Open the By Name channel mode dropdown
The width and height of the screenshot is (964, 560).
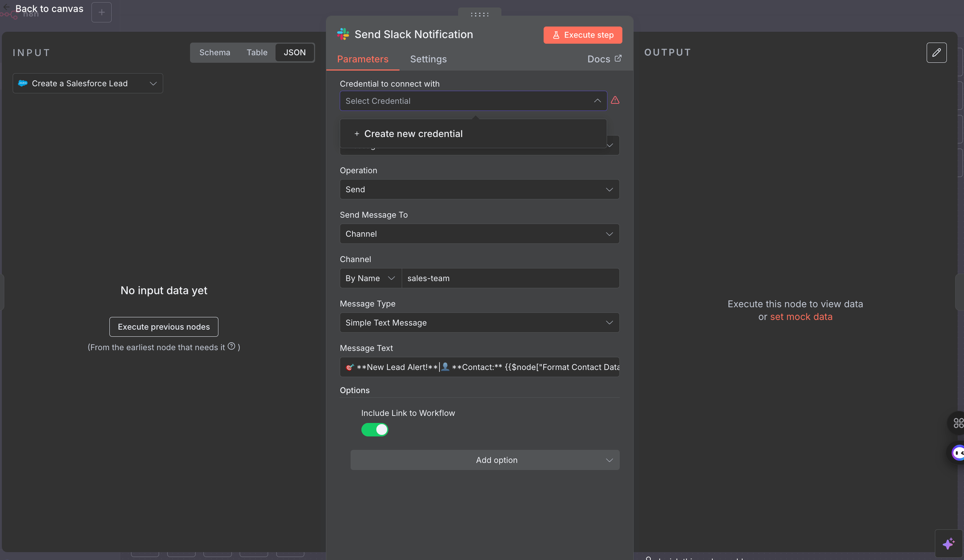point(370,278)
